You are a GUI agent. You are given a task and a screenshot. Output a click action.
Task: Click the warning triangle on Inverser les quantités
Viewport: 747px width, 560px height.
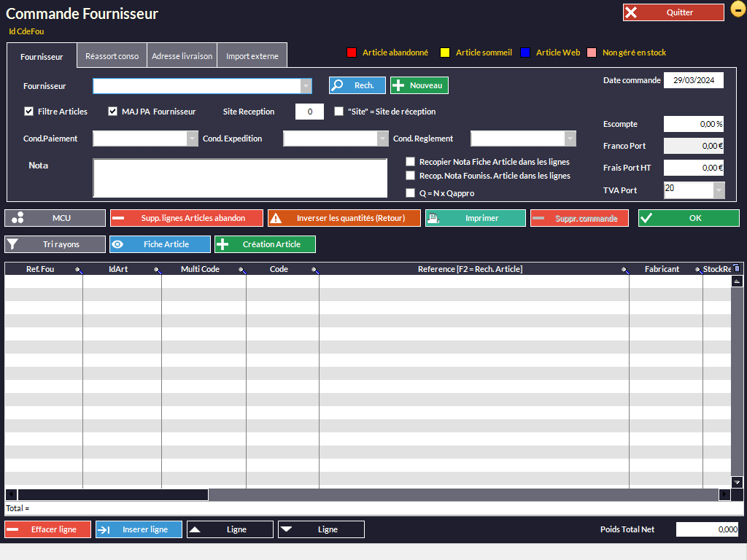click(x=276, y=218)
